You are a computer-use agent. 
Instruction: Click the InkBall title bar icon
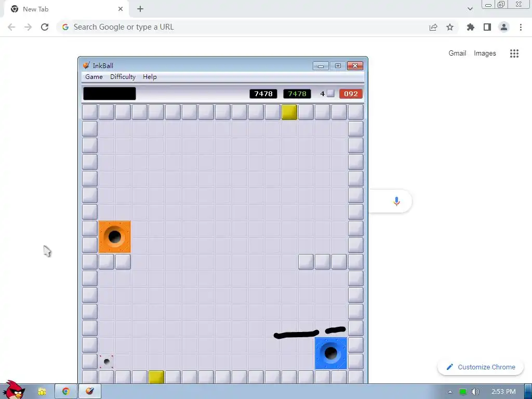point(87,65)
